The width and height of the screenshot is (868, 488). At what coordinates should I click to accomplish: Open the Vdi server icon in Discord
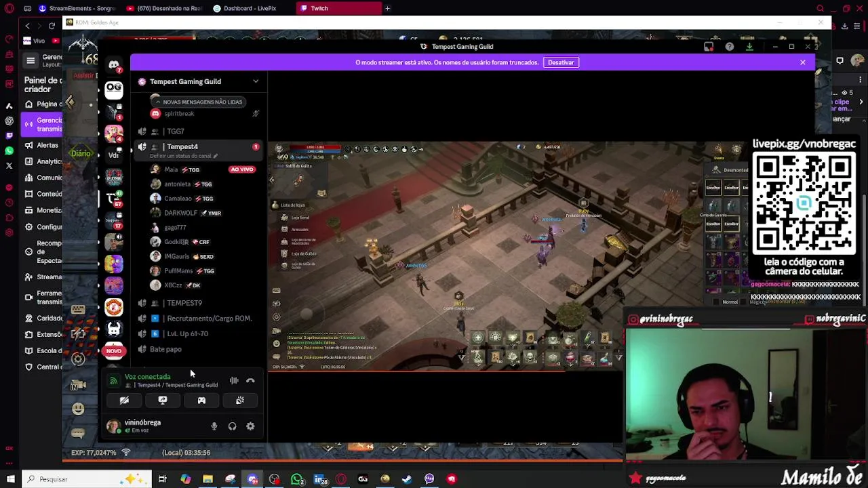[114, 155]
